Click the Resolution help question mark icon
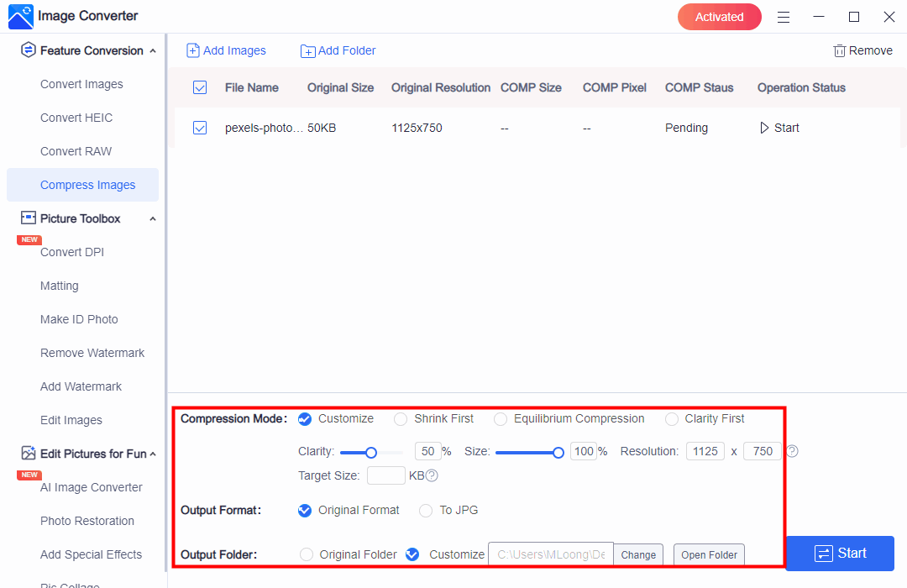Viewport: 907px width, 588px height. (x=792, y=451)
